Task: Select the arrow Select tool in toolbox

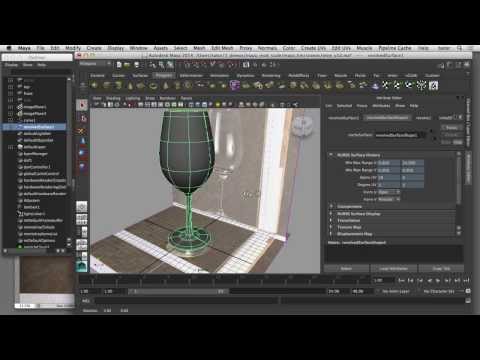Action: pyautogui.click(x=82, y=105)
